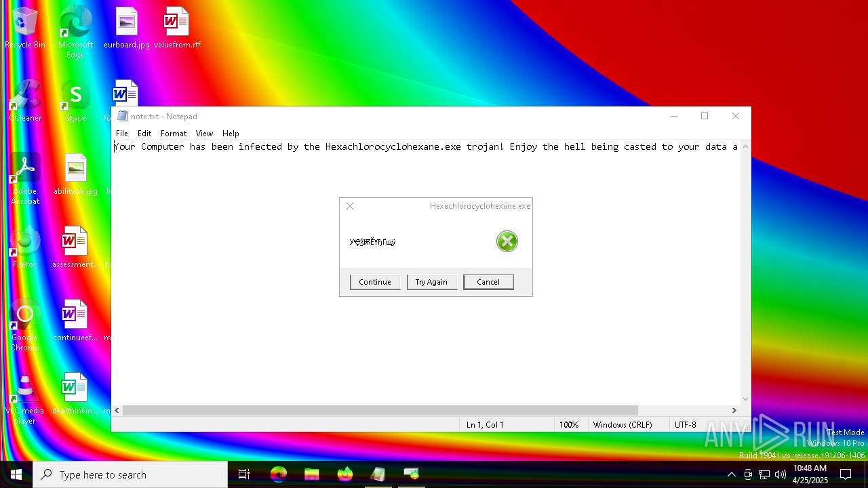Click the Notepad title bar icon

pyautogui.click(x=122, y=116)
